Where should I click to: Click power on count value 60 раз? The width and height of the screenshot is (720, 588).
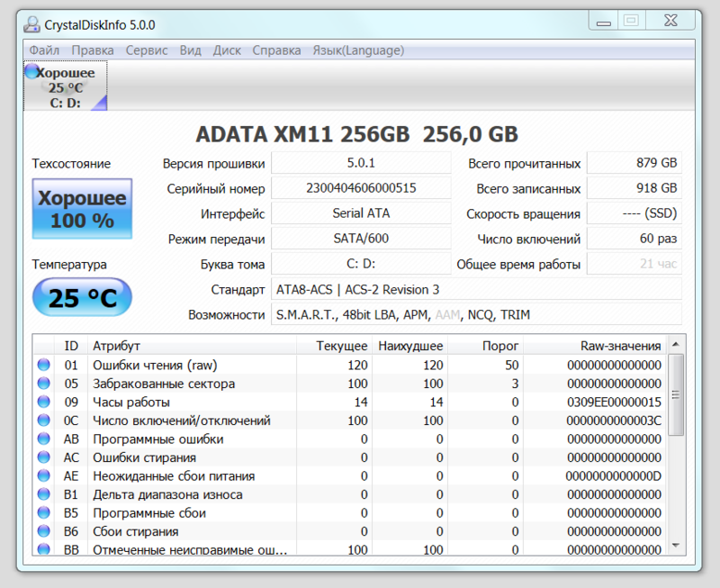click(x=634, y=239)
